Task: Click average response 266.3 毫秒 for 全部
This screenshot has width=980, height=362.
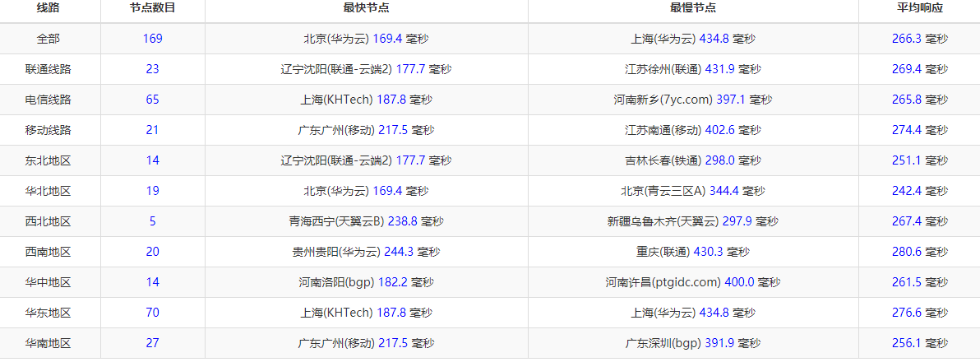Action: [920, 39]
